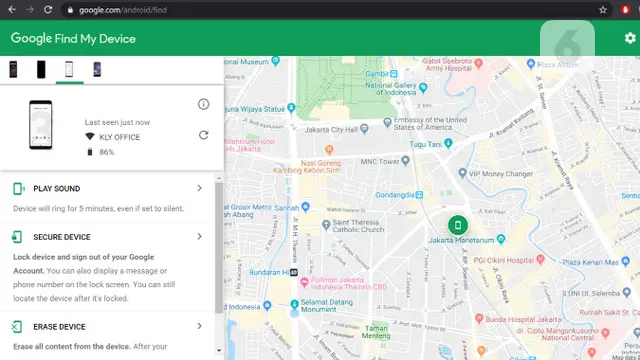Click the Google Find My Device title
The height and width of the screenshot is (360, 640).
[x=73, y=38]
